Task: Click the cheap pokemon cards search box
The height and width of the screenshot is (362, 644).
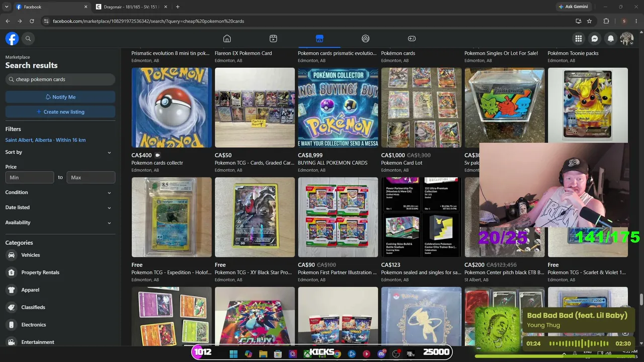Action: click(60, 79)
